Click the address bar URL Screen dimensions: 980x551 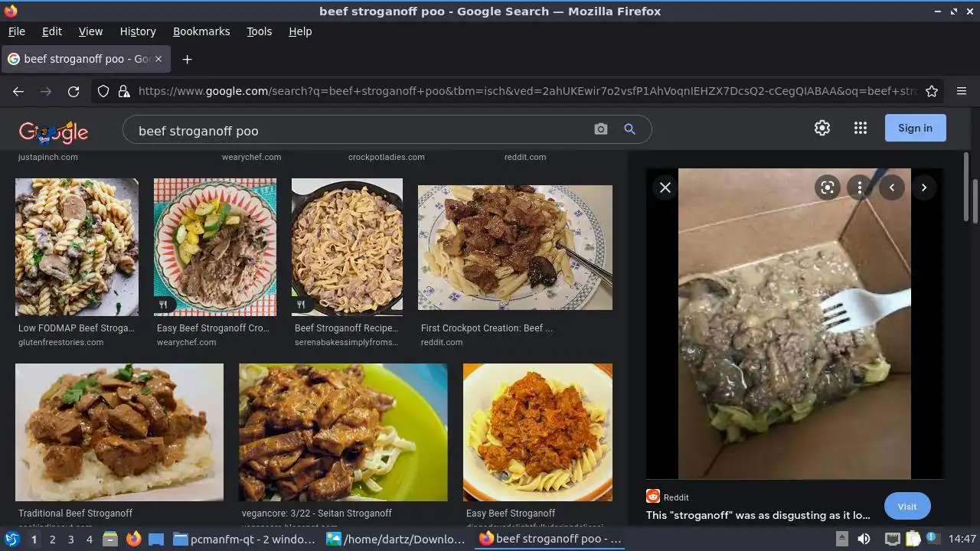528,91
